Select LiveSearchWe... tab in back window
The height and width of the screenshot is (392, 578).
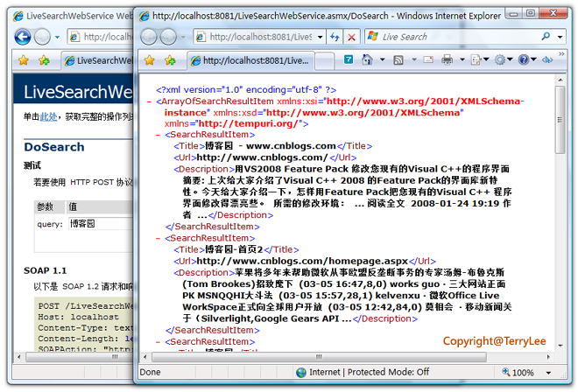point(98,60)
